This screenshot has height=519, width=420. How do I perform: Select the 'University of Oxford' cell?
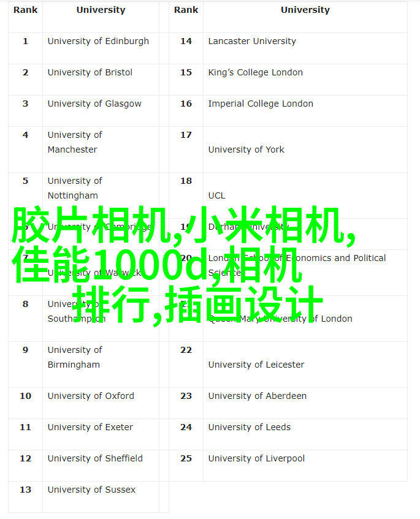101,403
